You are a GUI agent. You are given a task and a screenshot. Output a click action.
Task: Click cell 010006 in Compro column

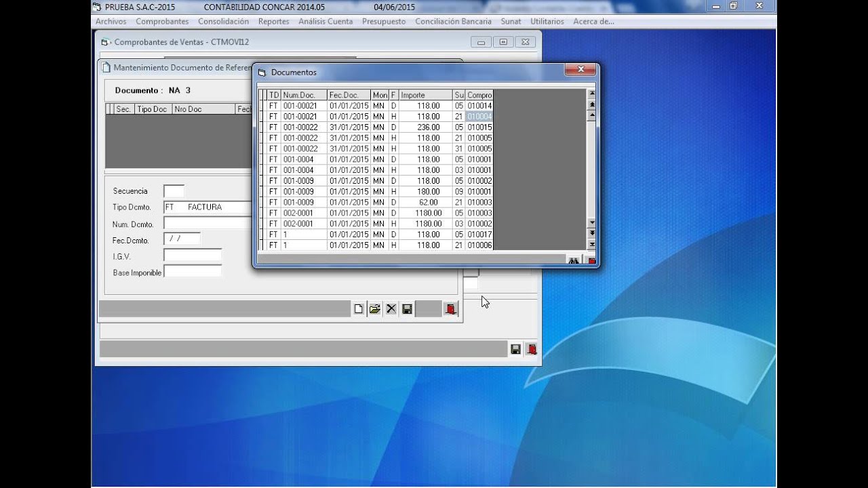point(479,245)
